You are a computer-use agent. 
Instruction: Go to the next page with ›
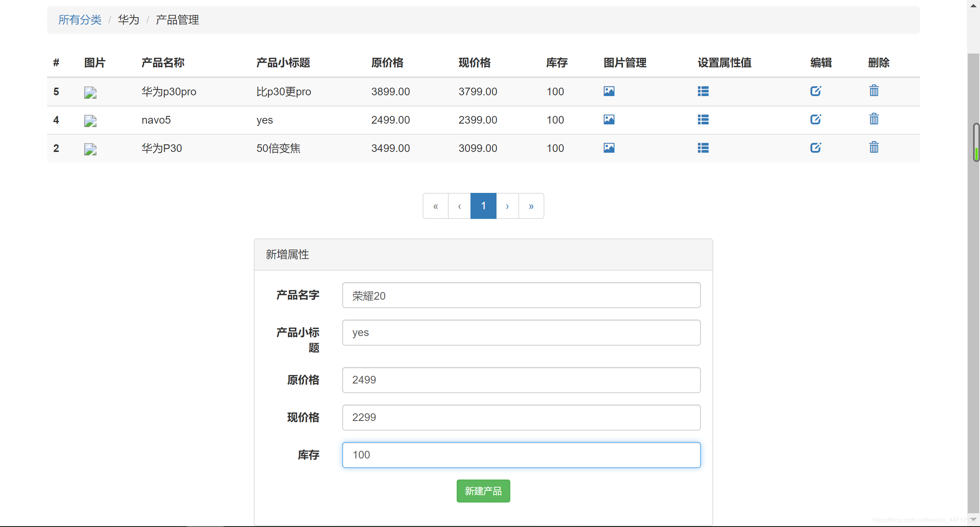(507, 206)
